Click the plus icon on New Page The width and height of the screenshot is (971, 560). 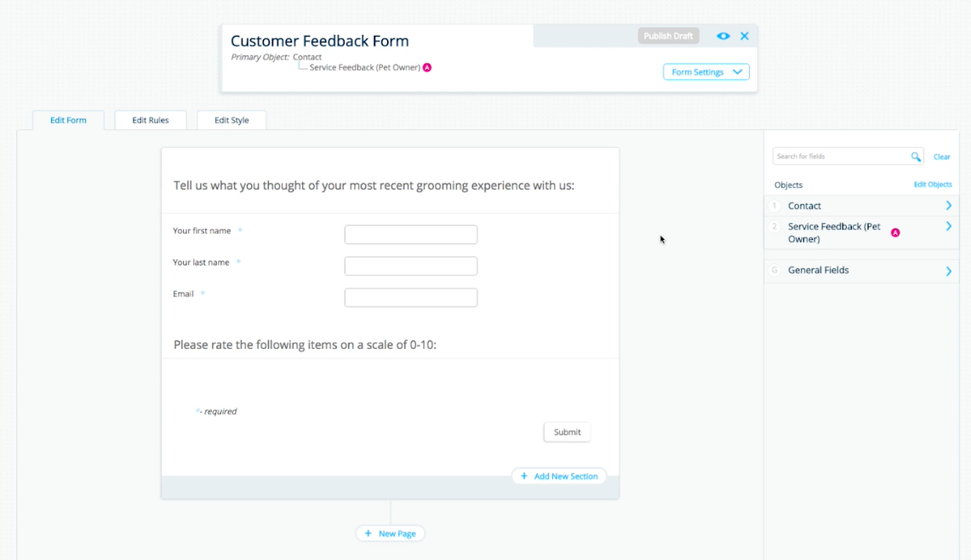point(368,534)
